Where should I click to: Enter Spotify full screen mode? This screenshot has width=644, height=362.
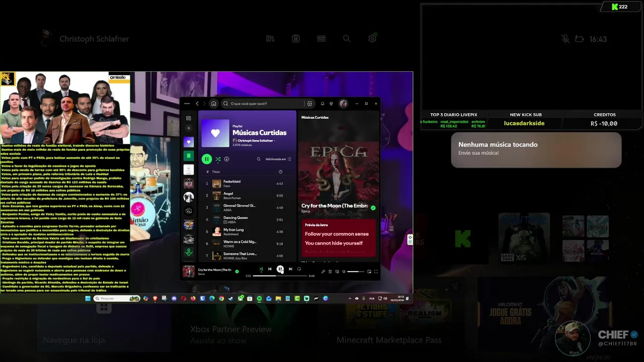click(x=376, y=271)
